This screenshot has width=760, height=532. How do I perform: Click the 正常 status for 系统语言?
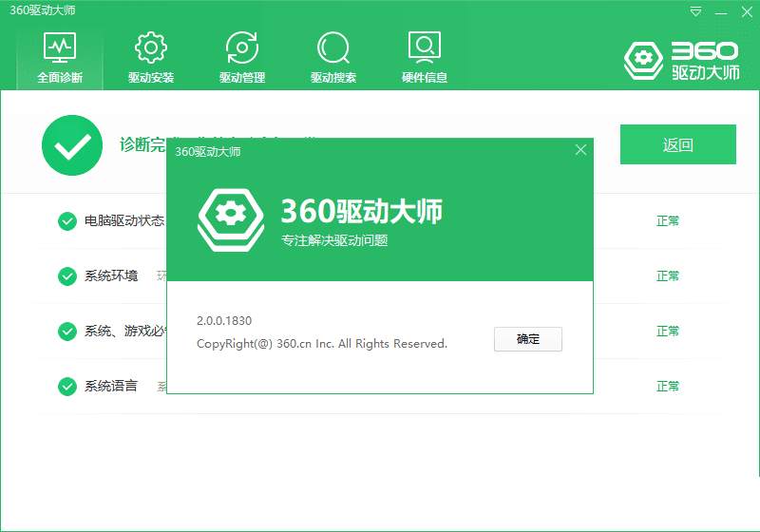668,386
